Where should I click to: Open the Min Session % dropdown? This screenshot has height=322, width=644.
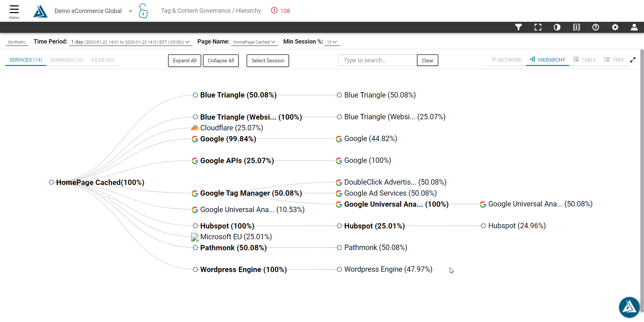332,42
